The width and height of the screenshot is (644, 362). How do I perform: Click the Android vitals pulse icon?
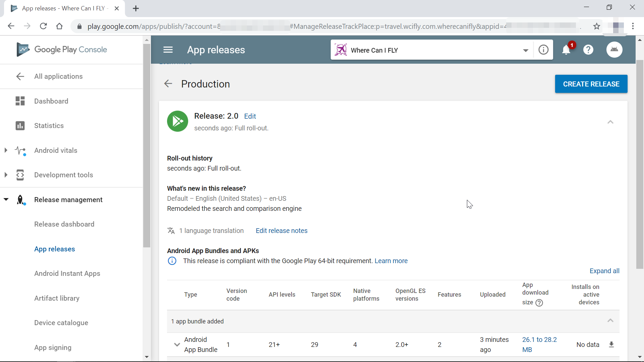tap(20, 150)
